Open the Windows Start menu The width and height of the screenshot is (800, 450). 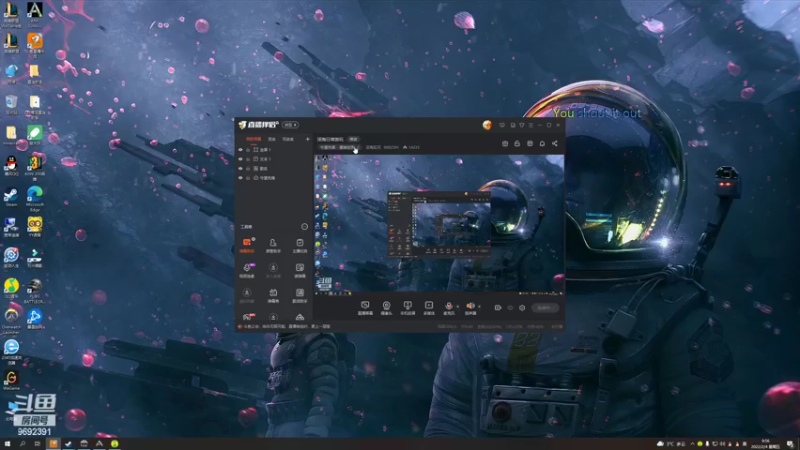(7, 444)
